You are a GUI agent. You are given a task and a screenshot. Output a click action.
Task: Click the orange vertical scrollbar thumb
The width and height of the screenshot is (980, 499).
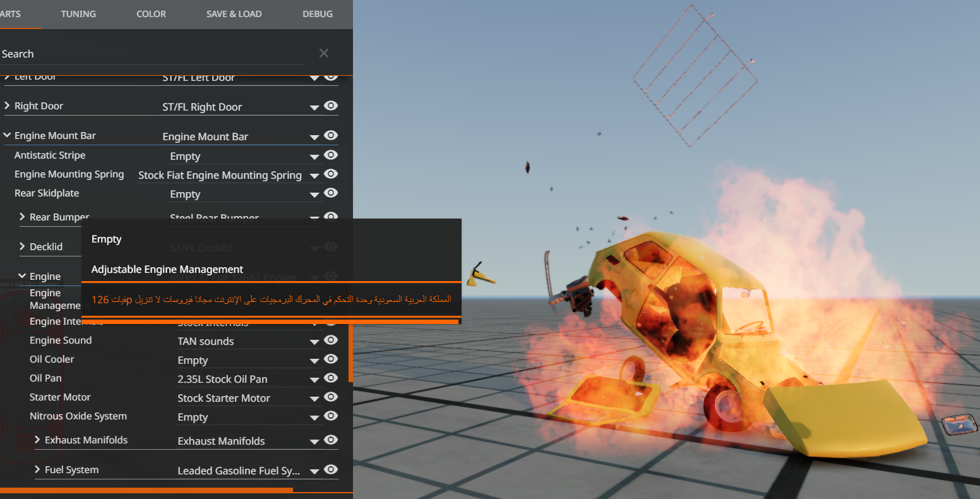tap(351, 352)
